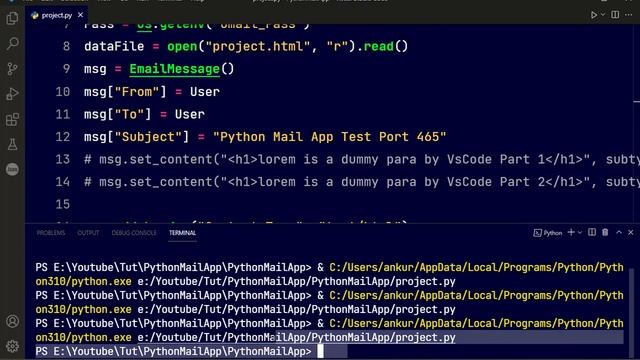Close the terminal panel
This screenshot has width=640, height=360.
tap(631, 232)
